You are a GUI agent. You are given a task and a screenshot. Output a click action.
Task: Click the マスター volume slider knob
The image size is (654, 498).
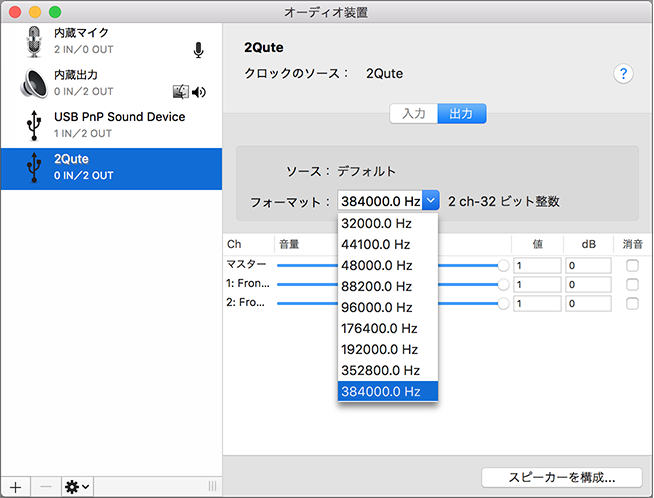coord(503,265)
